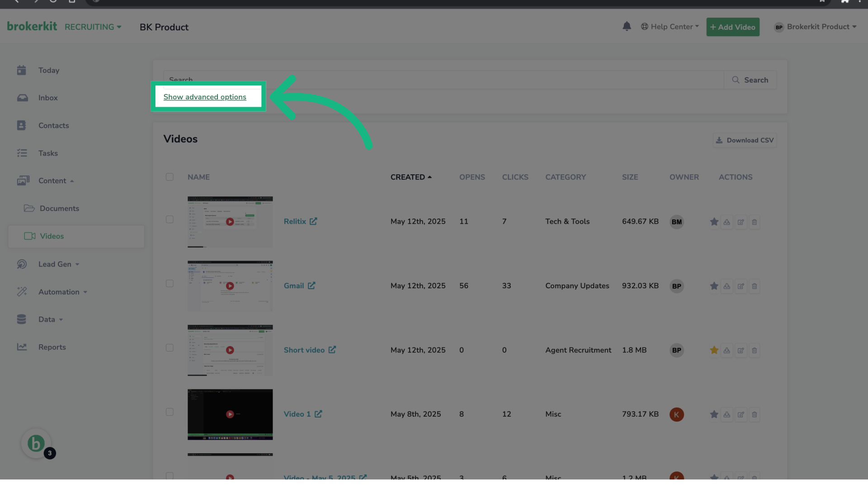The width and height of the screenshot is (868, 488).
Task: Expand the Lead Gen sidebar section
Action: click(59, 264)
